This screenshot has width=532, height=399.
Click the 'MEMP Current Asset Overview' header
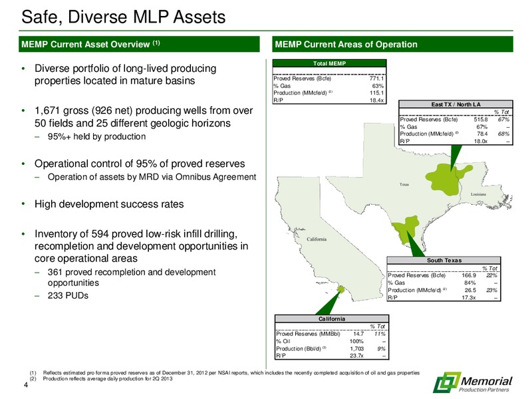click(x=139, y=44)
